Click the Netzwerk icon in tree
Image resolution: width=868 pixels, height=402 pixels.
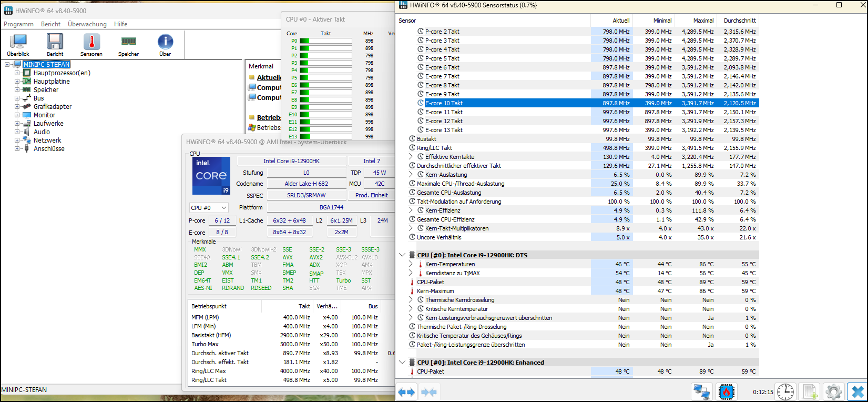[27, 140]
